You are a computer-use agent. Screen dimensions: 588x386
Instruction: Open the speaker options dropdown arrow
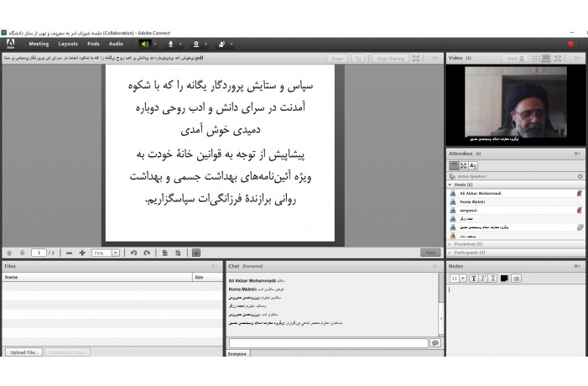155,44
